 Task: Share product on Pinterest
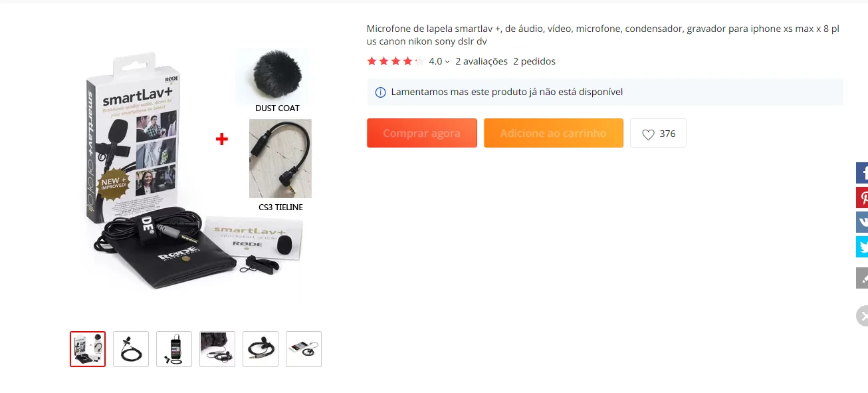point(862,197)
